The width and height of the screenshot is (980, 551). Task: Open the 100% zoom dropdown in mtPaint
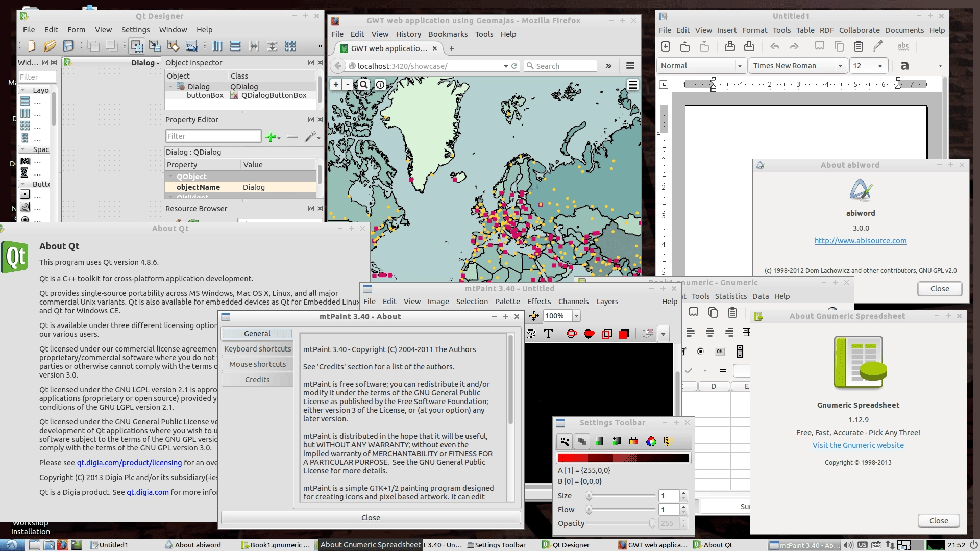(x=576, y=316)
